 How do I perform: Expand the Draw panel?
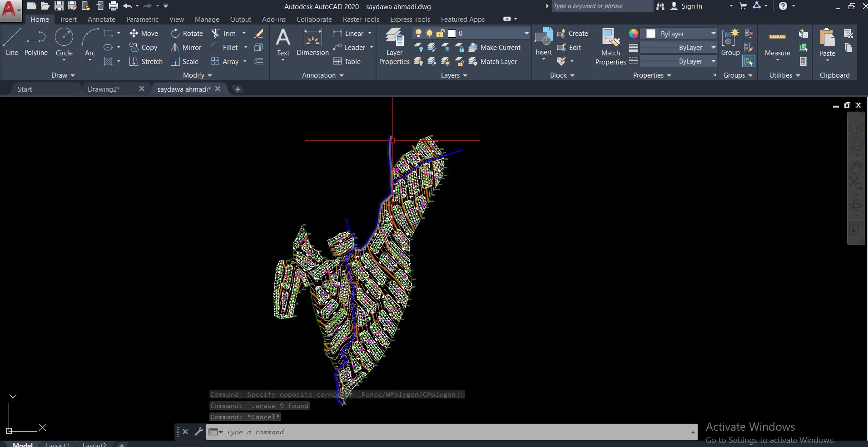pos(63,75)
